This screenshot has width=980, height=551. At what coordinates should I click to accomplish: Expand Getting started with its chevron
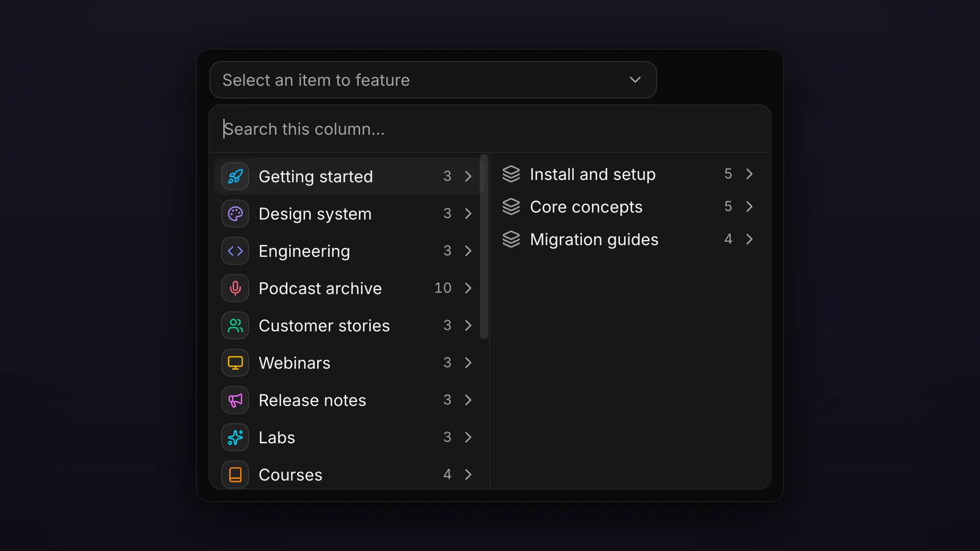point(468,176)
